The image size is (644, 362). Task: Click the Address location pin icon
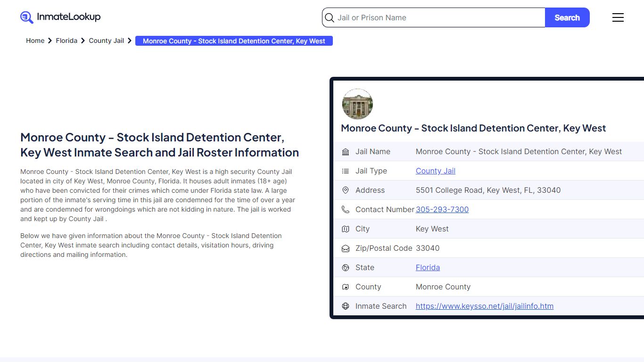point(346,190)
